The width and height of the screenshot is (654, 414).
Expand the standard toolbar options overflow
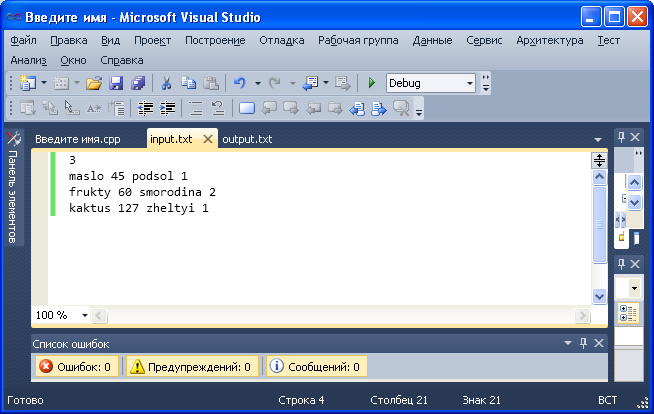[485, 83]
